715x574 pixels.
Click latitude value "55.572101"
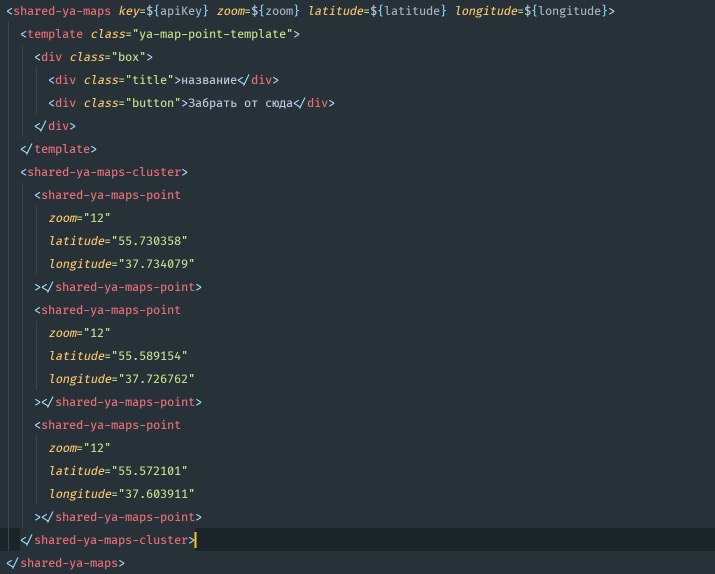tap(150, 471)
